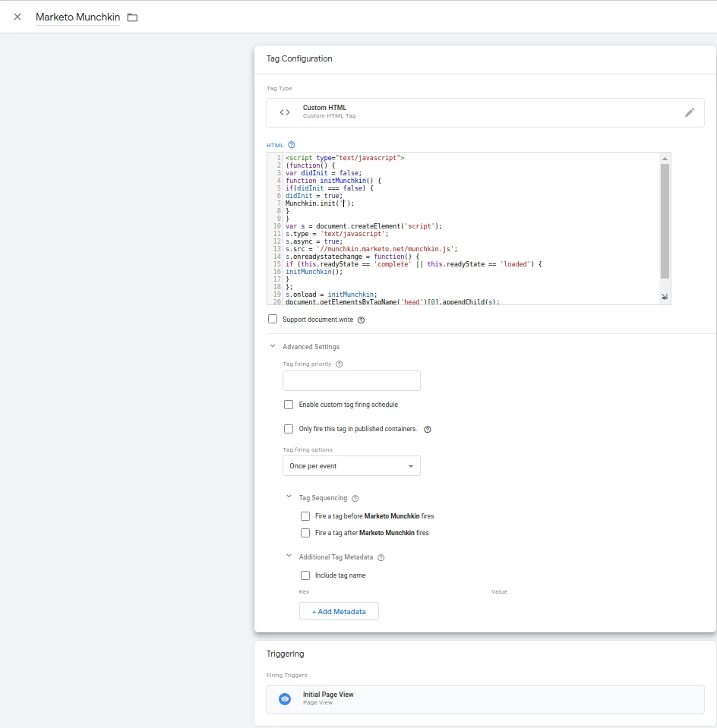Collapse the Tag Sequencing section
Screen dimensions: 717x728
(x=289, y=496)
